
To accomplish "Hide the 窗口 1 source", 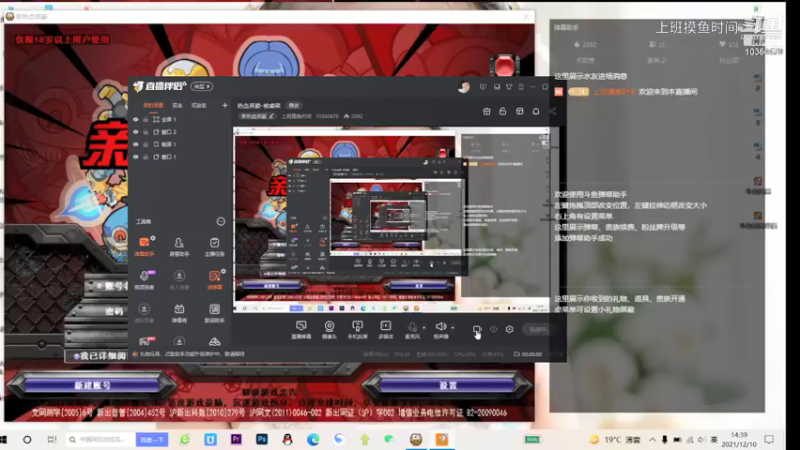I will point(136,157).
